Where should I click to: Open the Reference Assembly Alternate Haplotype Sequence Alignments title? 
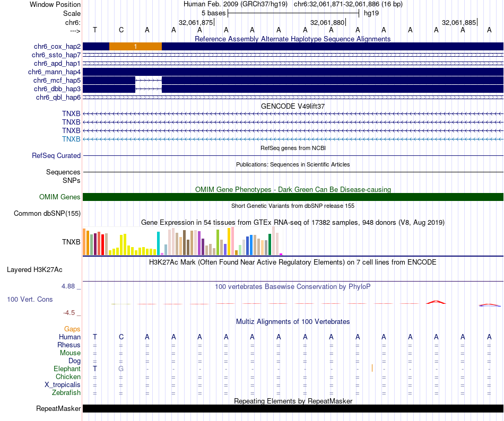tap(292, 39)
